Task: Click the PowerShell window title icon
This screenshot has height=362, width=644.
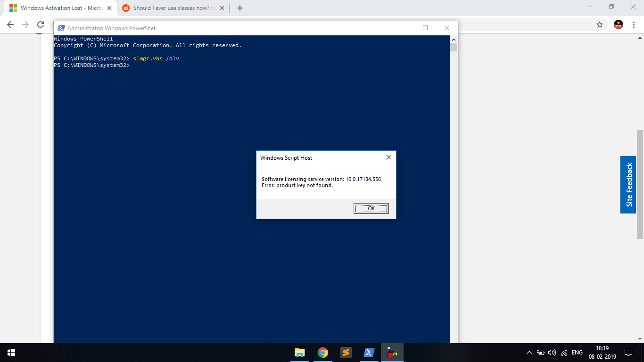Action: tap(61, 28)
